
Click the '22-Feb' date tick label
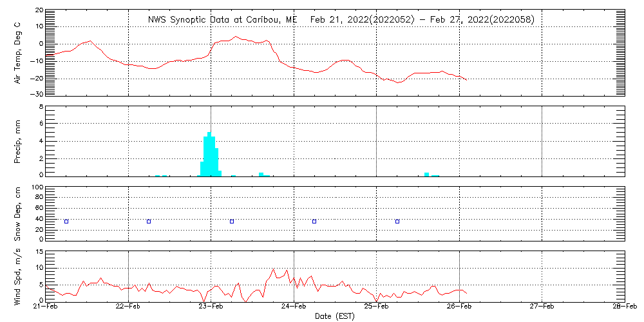(129, 307)
